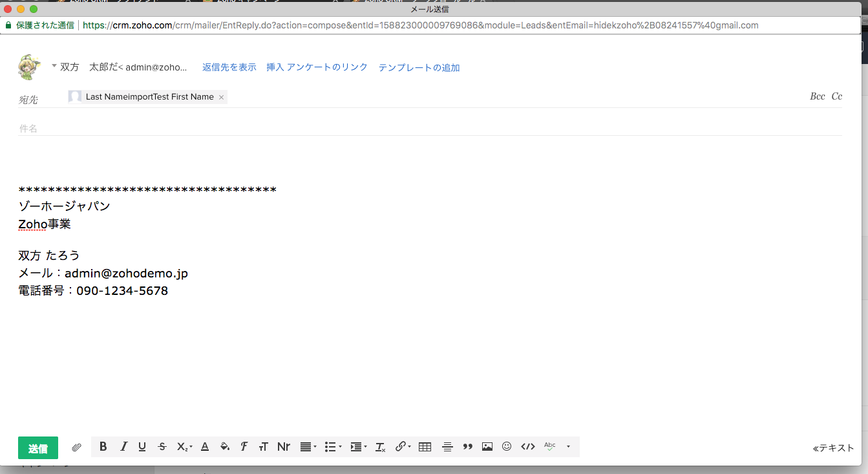
Task: Run the spell check
Action: tap(550, 447)
